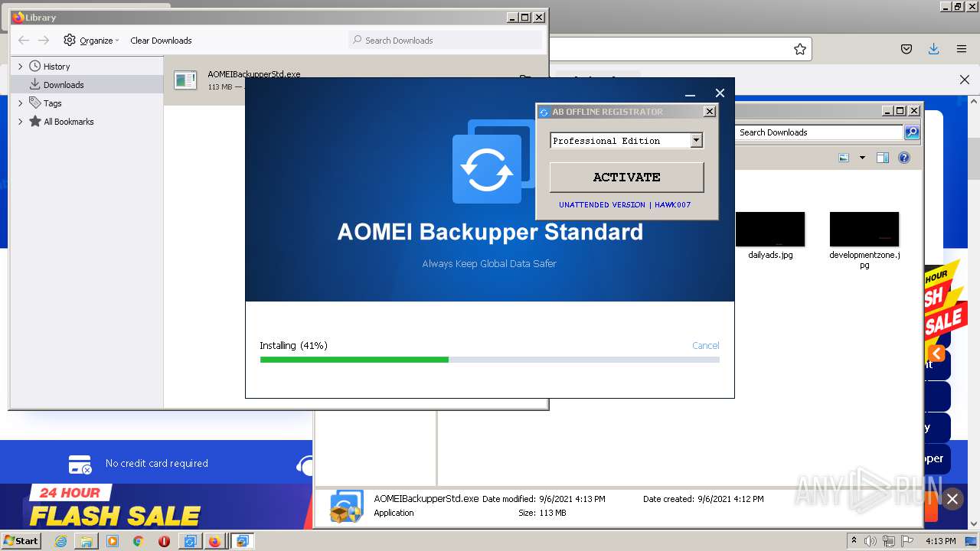This screenshot has width=980, height=551.
Task: Open Firefox hamburger application menu
Action: coord(962,49)
